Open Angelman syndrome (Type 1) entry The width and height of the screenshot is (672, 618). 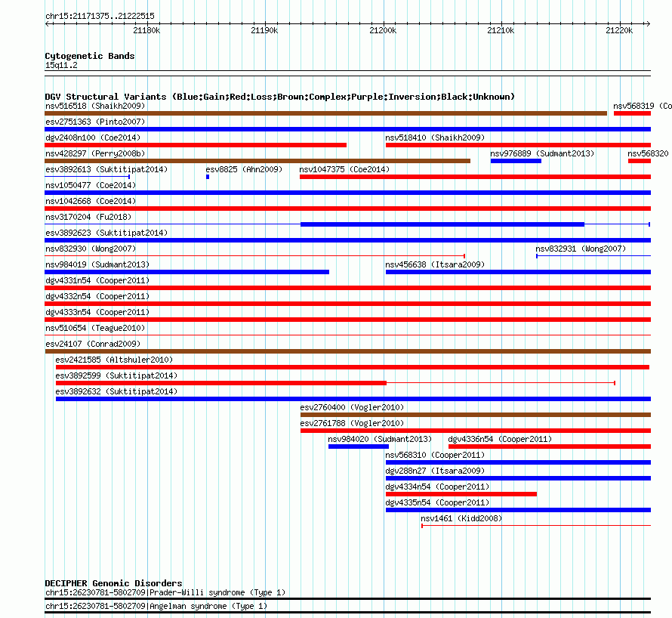(x=156, y=607)
